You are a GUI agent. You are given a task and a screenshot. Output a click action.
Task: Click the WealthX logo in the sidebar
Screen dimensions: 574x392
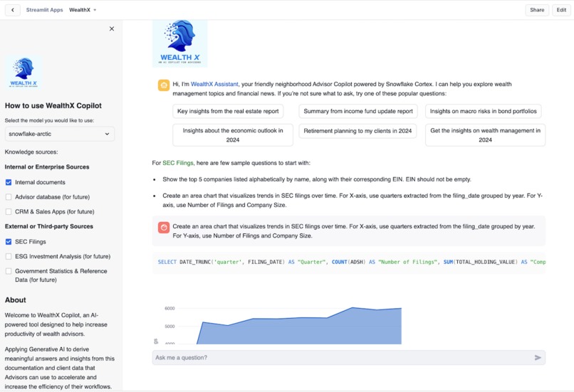point(24,72)
